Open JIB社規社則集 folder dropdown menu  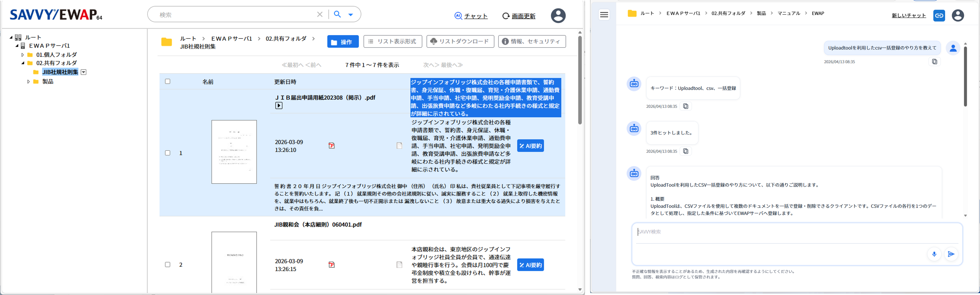[x=84, y=72]
